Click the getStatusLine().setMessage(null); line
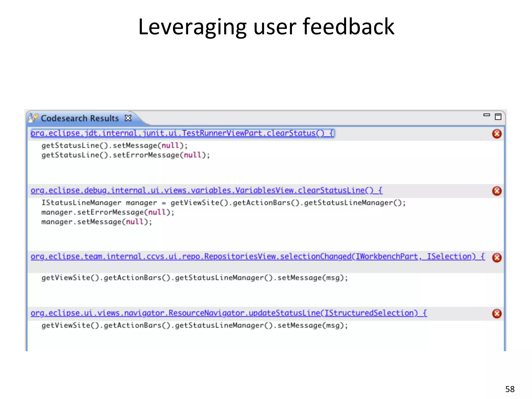Image resolution: width=532 pixels, height=399 pixels. [x=114, y=145]
